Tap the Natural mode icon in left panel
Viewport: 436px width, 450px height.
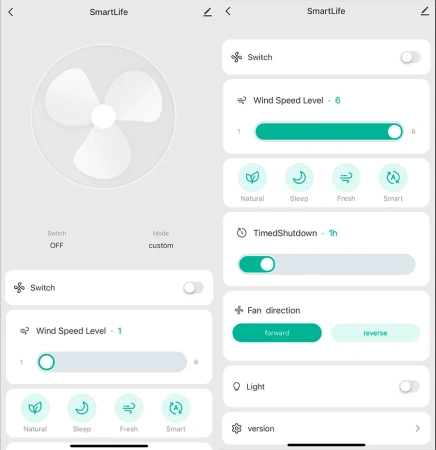pos(35,408)
